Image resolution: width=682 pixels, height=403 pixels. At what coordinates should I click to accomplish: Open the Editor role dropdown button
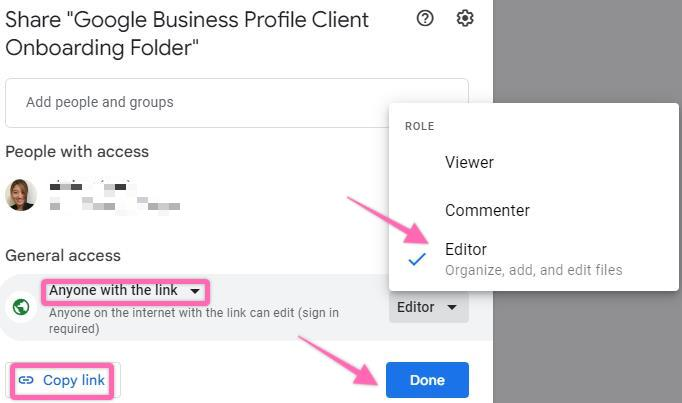tap(428, 308)
